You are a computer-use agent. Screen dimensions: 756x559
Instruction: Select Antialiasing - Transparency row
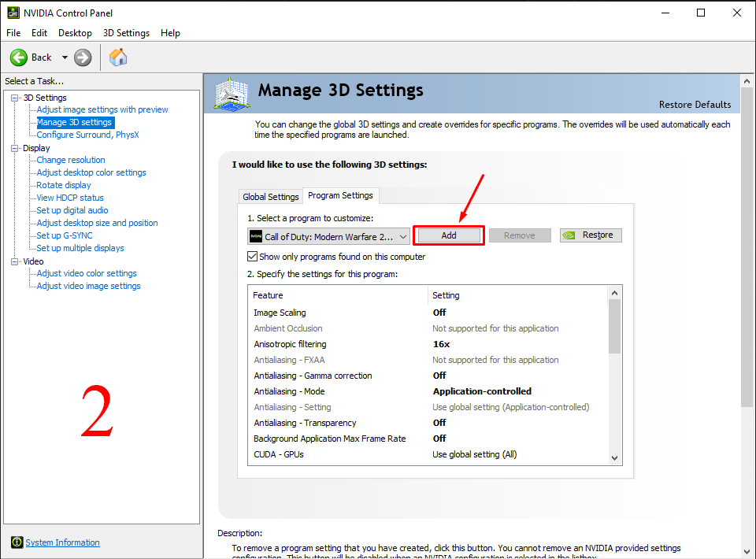pyautogui.click(x=428, y=423)
